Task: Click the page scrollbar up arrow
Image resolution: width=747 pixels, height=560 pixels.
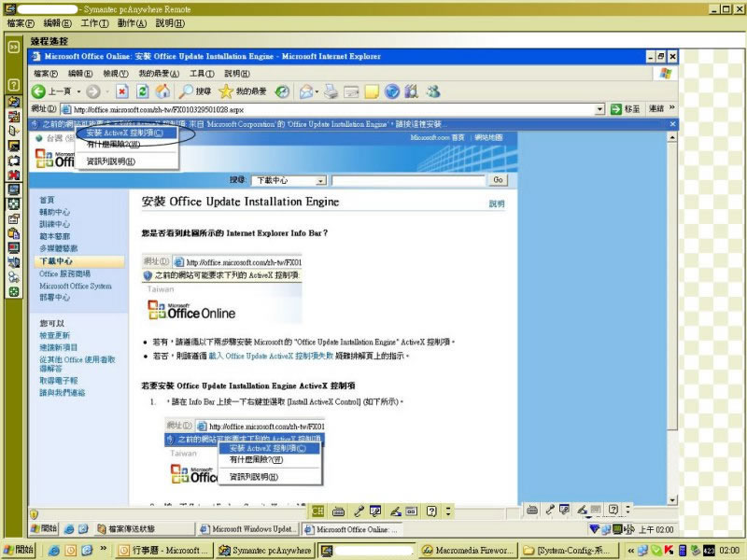Action: (x=672, y=137)
